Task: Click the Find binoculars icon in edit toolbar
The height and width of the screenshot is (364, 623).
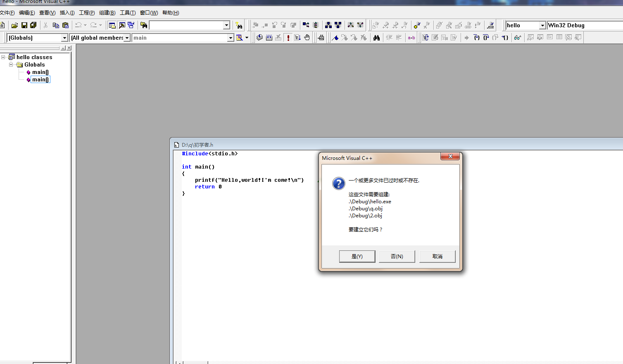Action: pyautogui.click(x=376, y=38)
